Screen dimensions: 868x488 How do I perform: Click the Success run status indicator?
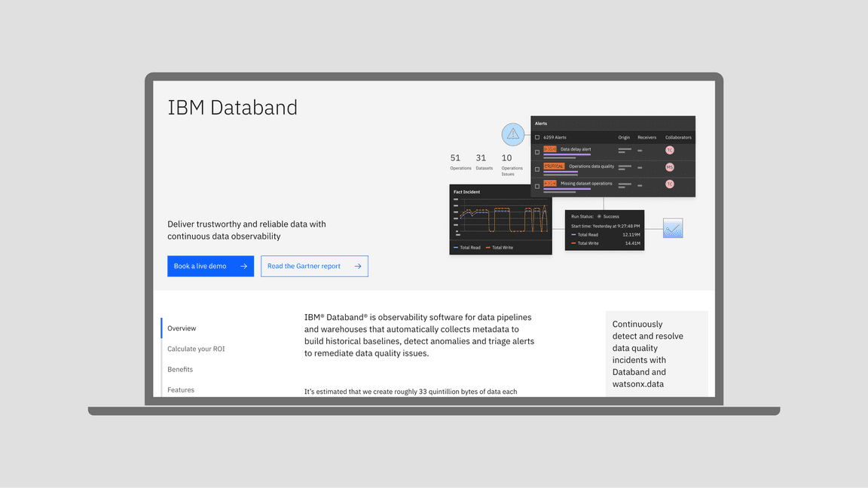(x=599, y=217)
